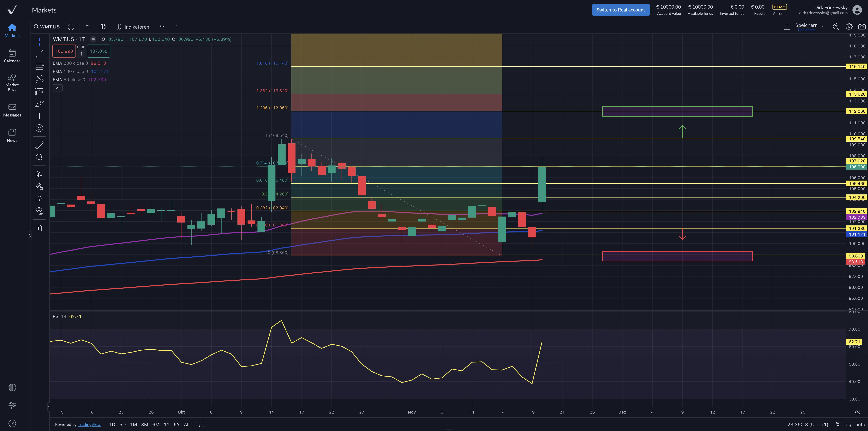Click the WMT.US symbol search field
Viewport: 868px width, 431px height.
47,27
